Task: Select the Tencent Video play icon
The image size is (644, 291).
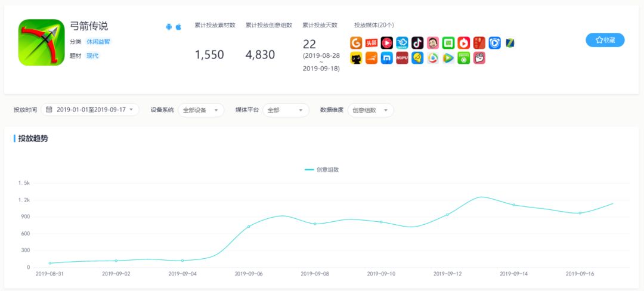Action: coord(448,58)
